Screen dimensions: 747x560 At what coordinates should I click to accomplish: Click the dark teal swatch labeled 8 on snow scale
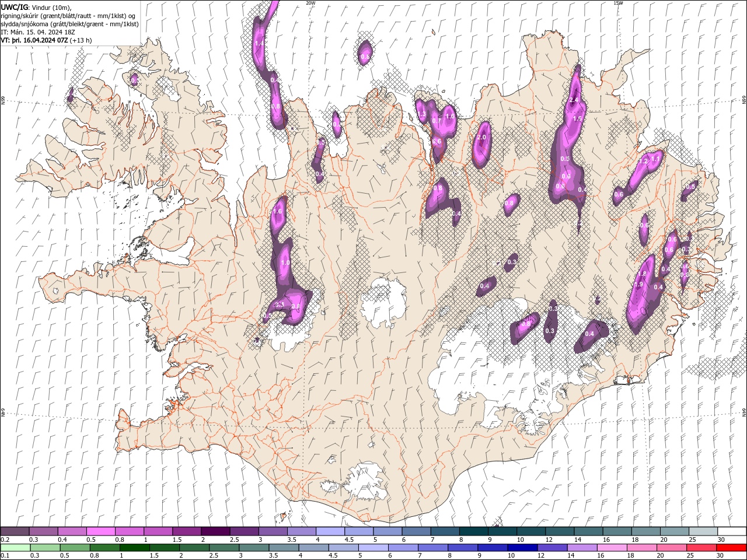coord(474,531)
